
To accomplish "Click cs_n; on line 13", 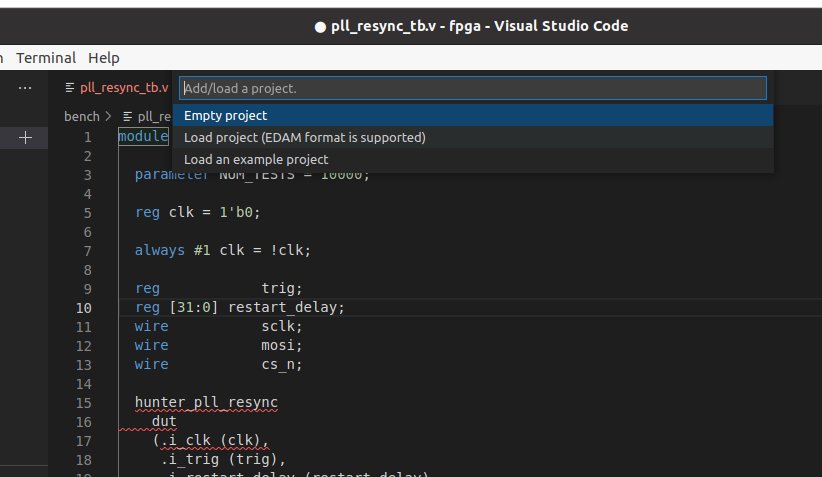I will (282, 364).
